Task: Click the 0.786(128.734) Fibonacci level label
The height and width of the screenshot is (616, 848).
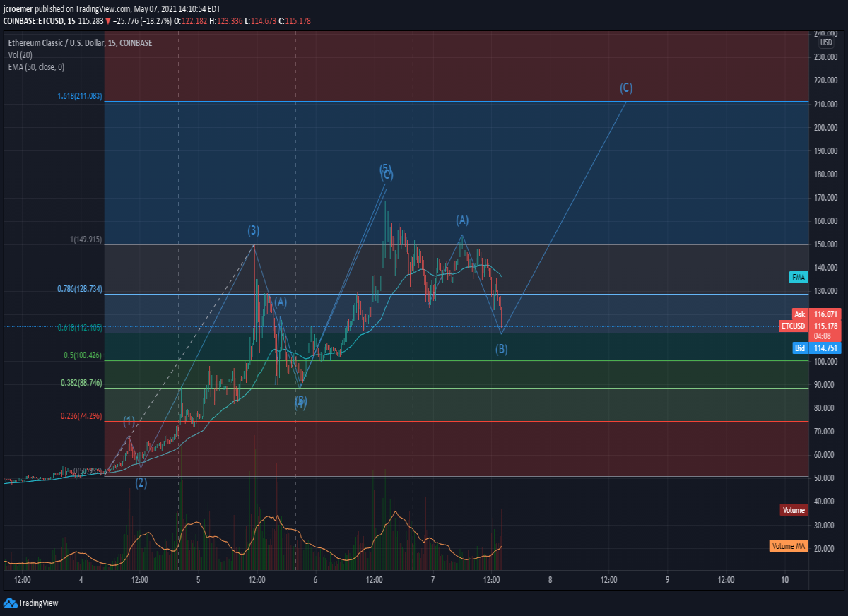Action: coord(80,290)
